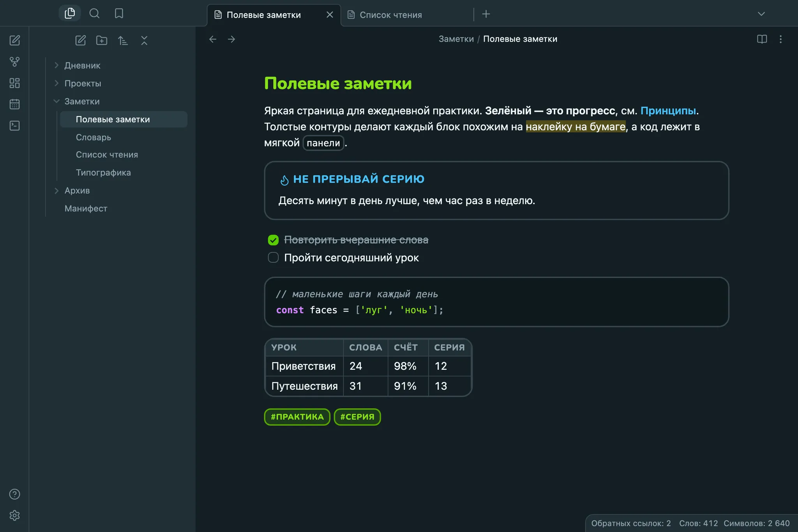Click highlighted text наклейку на бумаге
The height and width of the screenshot is (532, 798).
[x=576, y=127]
